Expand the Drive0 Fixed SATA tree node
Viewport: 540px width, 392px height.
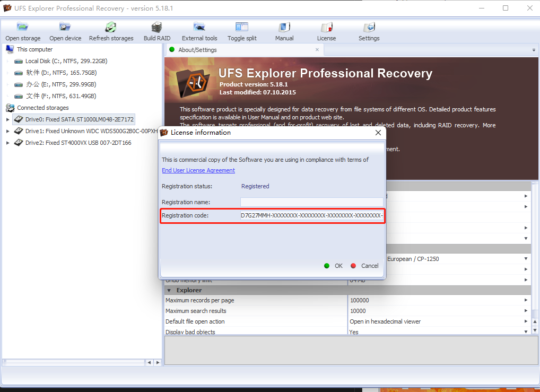point(8,119)
